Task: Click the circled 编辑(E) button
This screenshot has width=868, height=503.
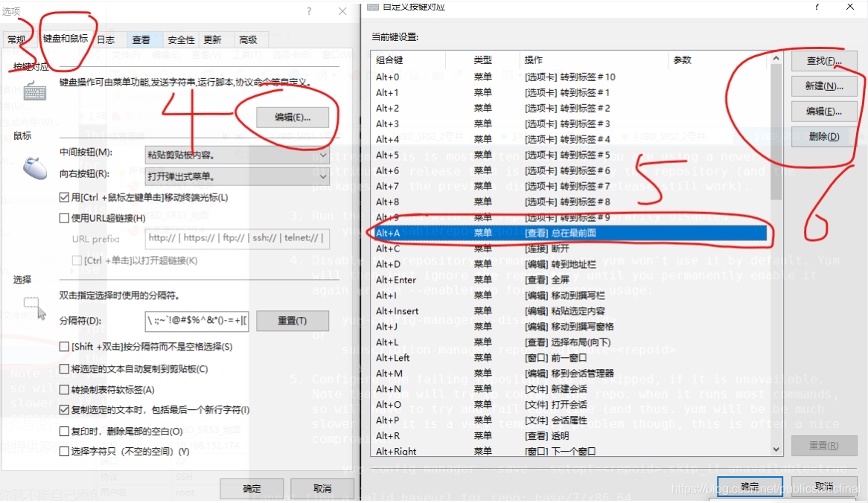Action: tap(293, 118)
